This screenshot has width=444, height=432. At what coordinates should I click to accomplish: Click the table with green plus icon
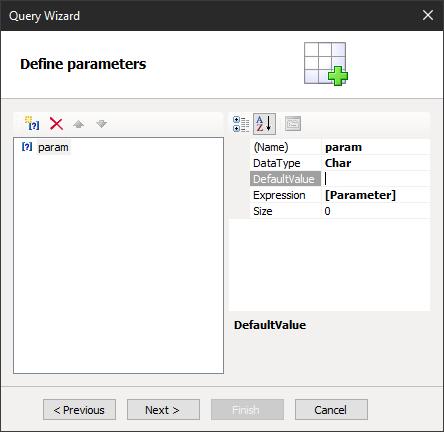click(326, 64)
